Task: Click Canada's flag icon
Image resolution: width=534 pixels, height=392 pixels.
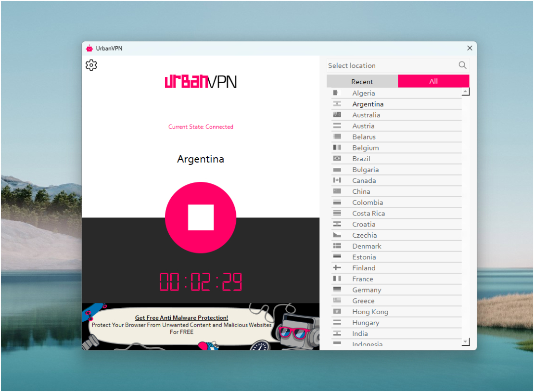Action: click(x=337, y=180)
